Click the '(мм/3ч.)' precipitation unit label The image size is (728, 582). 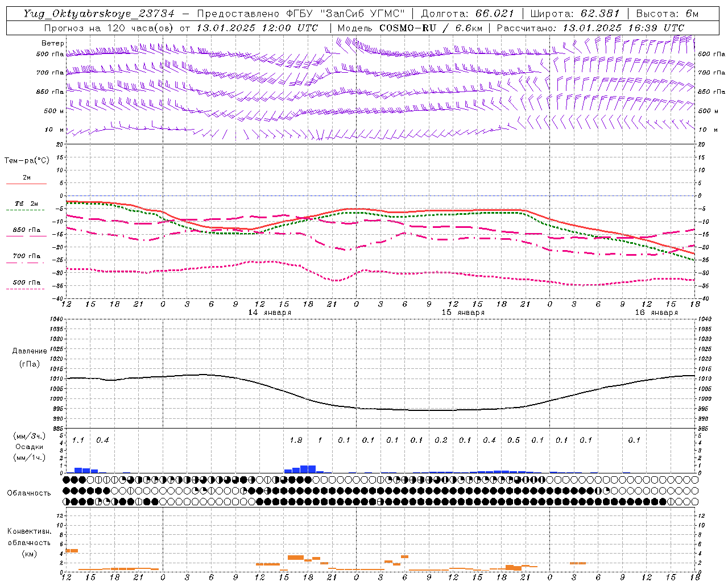tap(29, 436)
